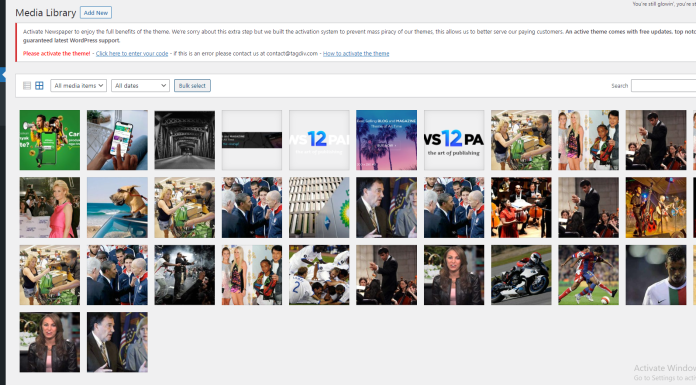696x385 pixels.
Task: Select the player in white jersey close-up
Action: pyautogui.click(x=656, y=275)
